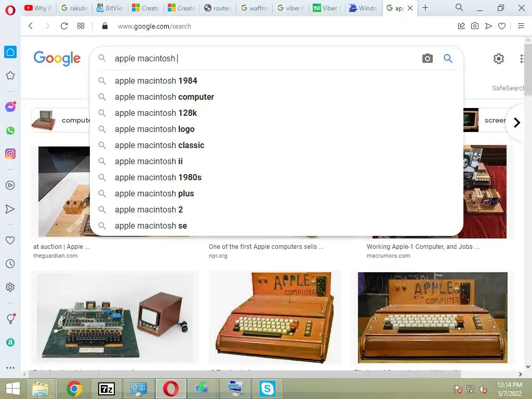The image size is (532, 399).
Task: Switch to the 'router' tab
Action: coord(217,8)
